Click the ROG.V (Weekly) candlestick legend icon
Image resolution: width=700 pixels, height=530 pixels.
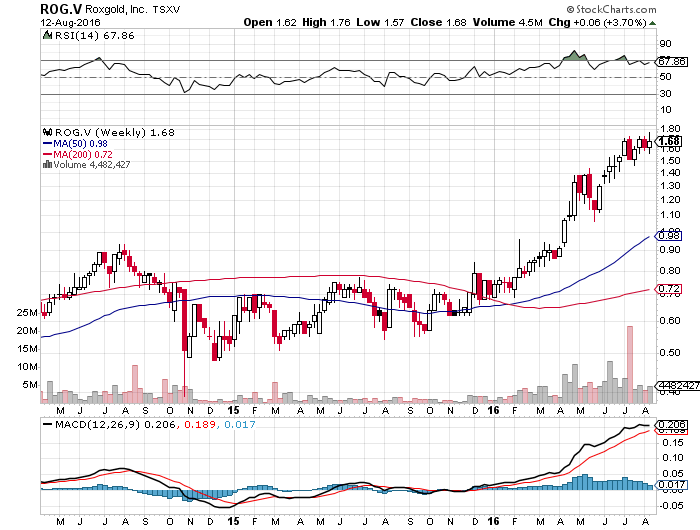pos(46,132)
